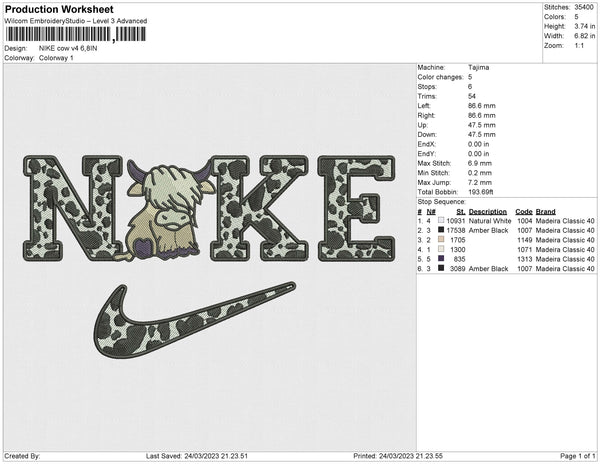Image resolution: width=600 pixels, height=464 pixels.
Task: Click the Amber Black swatch in row 6
Action: (x=441, y=269)
